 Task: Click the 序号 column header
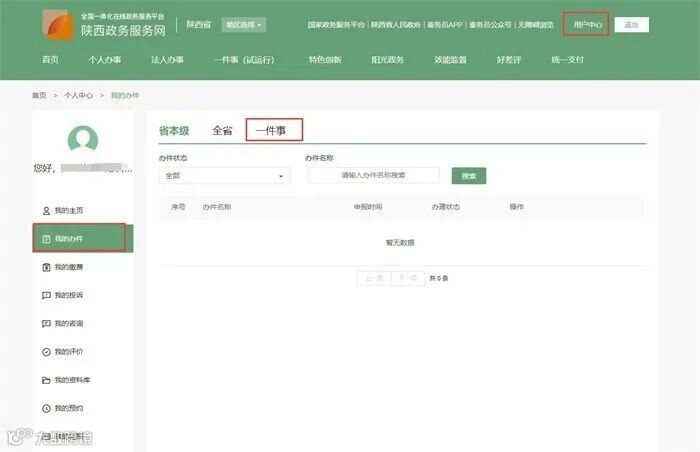pos(179,207)
